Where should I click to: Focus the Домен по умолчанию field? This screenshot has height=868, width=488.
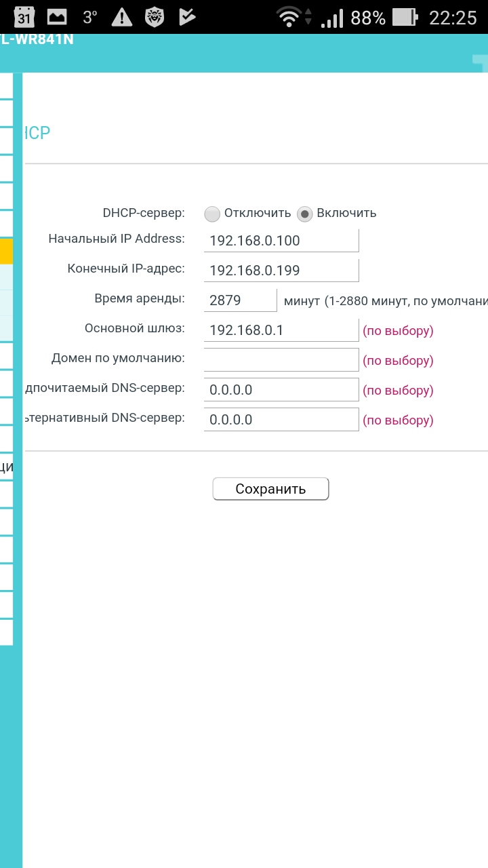pyautogui.click(x=281, y=359)
